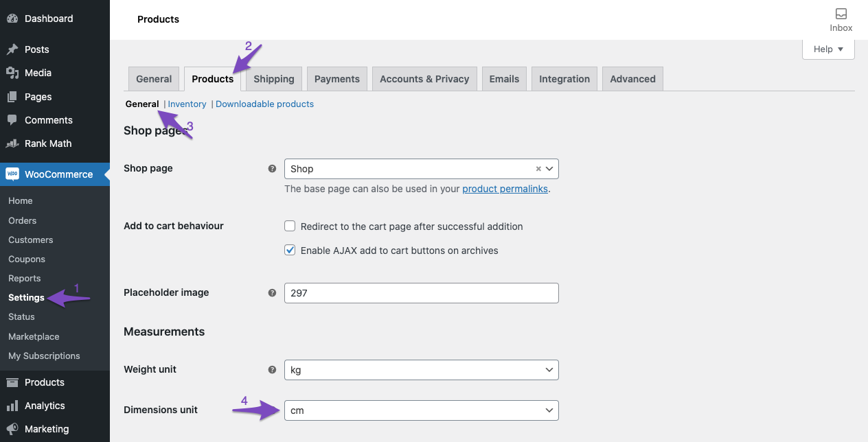Viewport: 868px width, 442px height.
Task: Enable redirect to cart page checkbox
Action: (290, 226)
